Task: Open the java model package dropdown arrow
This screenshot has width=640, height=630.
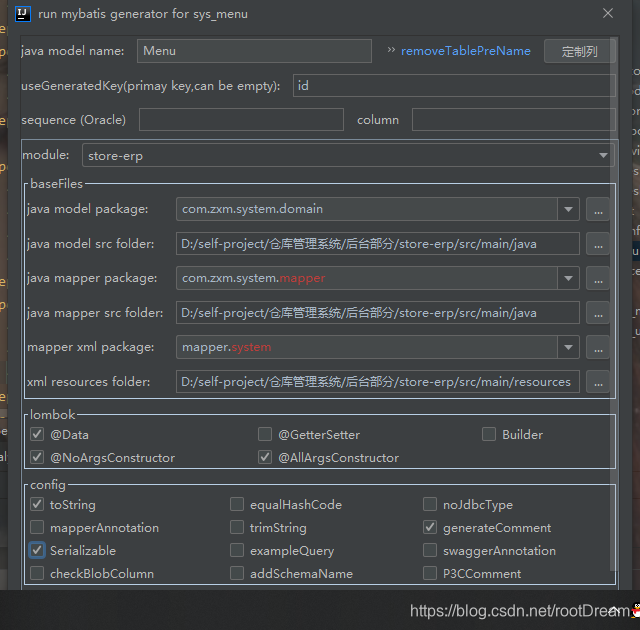Action: 568,209
